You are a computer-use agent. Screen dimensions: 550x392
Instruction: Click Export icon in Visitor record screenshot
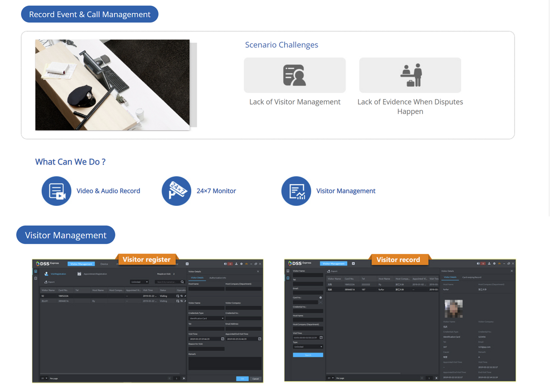coord(328,271)
